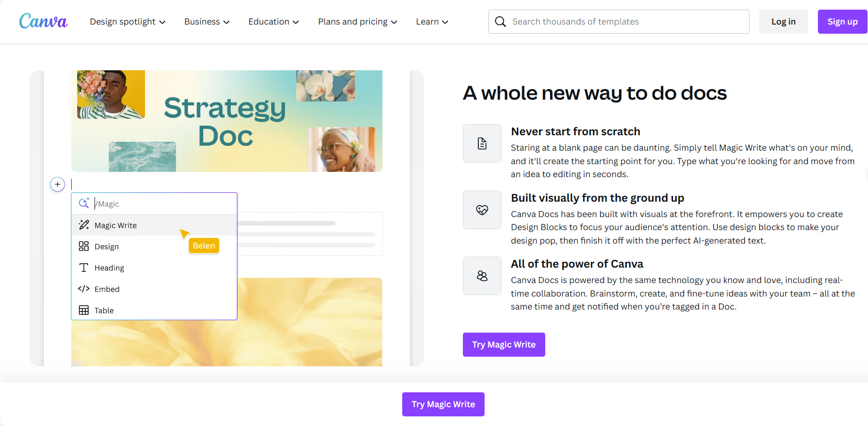This screenshot has width=868, height=426.
Task: Click the search magnifier icon
Action: click(x=500, y=22)
